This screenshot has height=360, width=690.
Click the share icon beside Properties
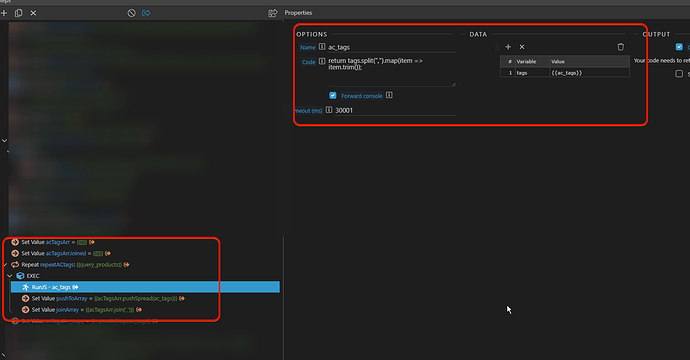click(273, 13)
